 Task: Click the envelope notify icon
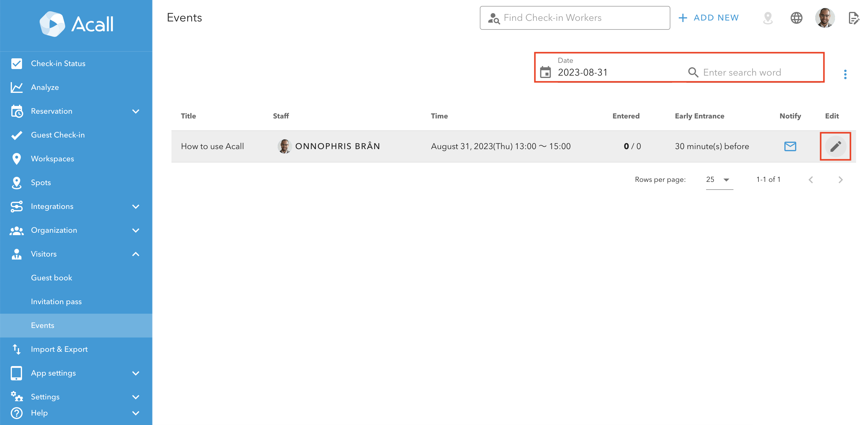[x=790, y=146]
